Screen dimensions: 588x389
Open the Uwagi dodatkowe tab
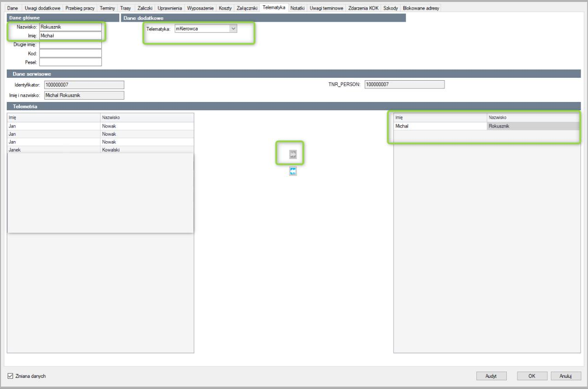(x=43, y=8)
